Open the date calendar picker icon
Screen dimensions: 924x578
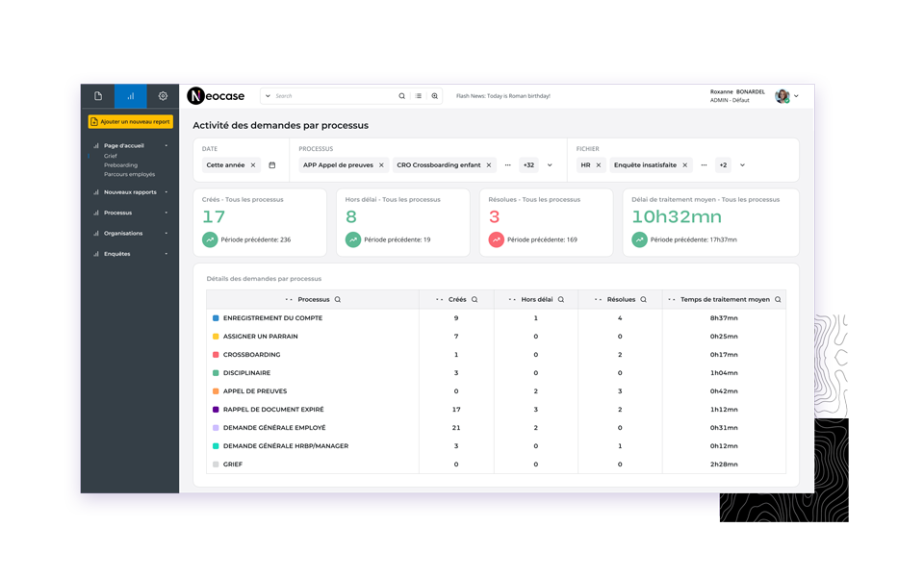(x=272, y=165)
